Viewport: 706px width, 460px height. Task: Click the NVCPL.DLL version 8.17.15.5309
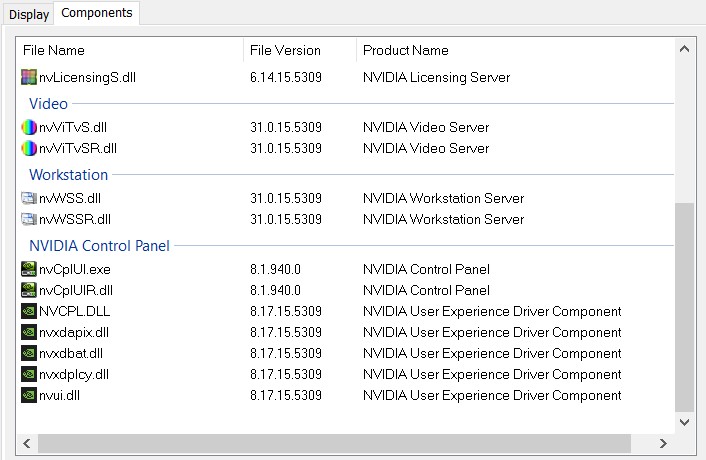click(286, 311)
